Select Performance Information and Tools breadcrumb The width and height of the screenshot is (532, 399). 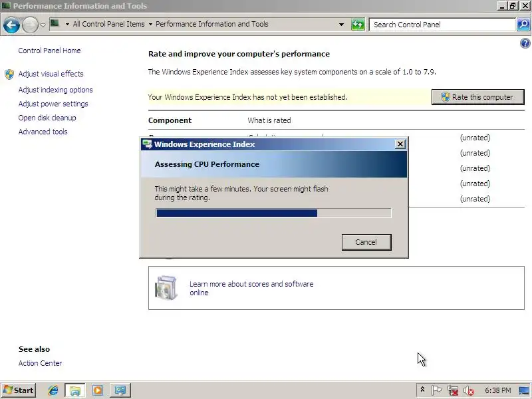(x=211, y=24)
